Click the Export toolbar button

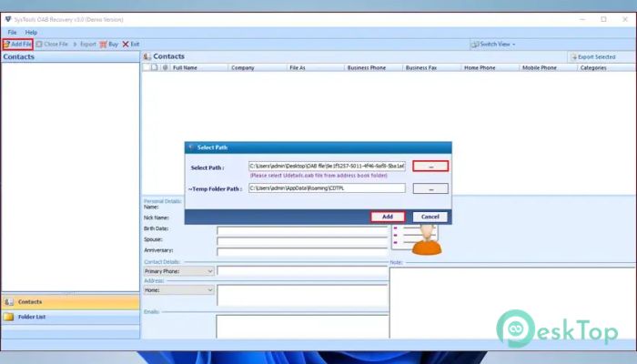click(x=85, y=44)
